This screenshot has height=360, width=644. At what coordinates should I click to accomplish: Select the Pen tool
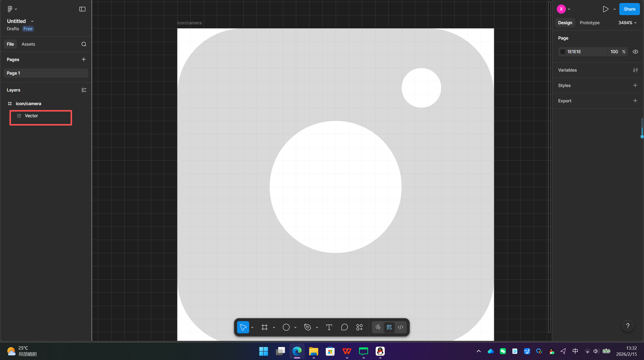[307, 327]
